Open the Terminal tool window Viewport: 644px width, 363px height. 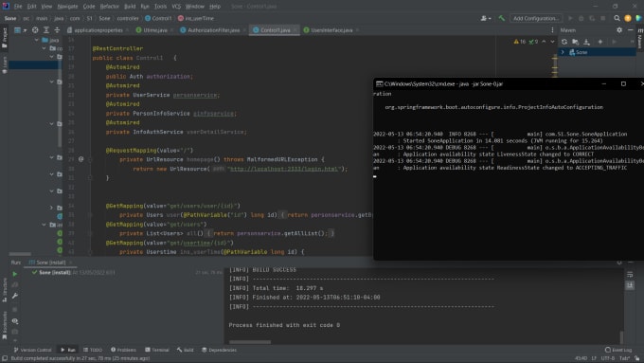157,350
